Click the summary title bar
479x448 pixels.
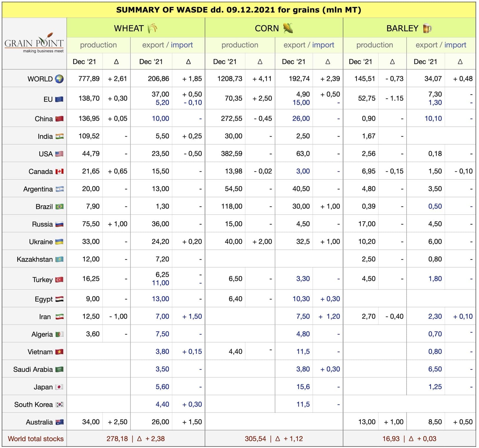pos(239,10)
